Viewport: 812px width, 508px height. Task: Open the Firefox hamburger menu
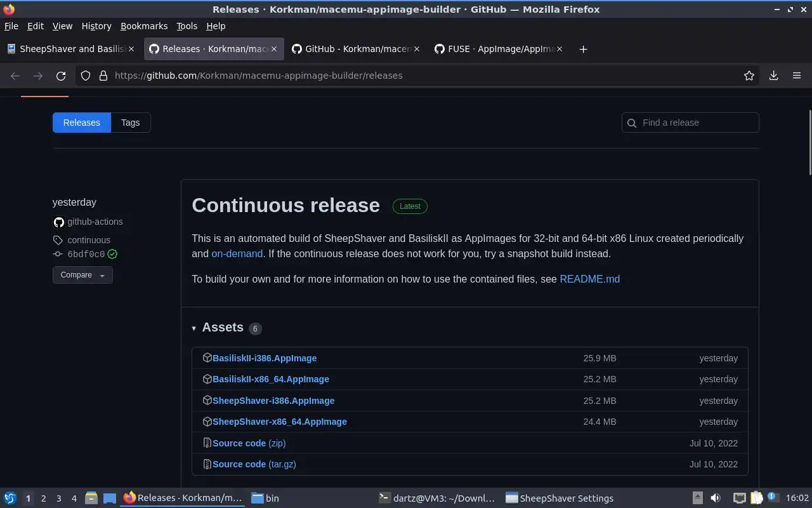click(797, 76)
